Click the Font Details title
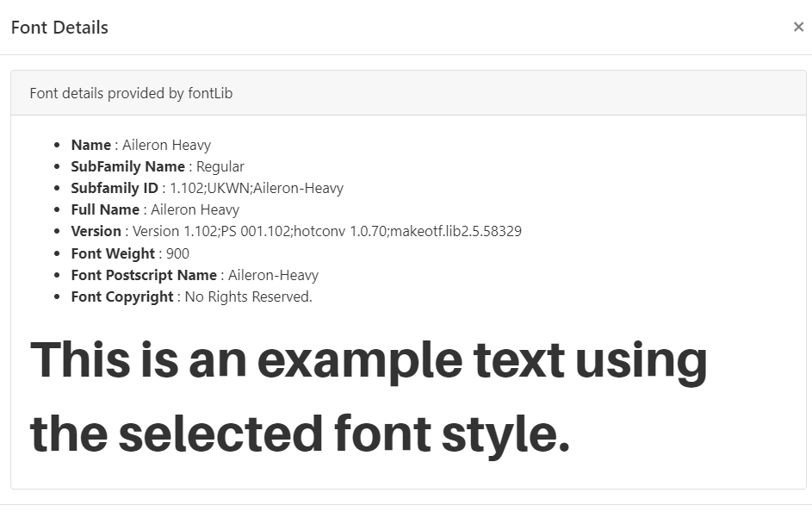The height and width of the screenshot is (518, 812). (x=59, y=27)
